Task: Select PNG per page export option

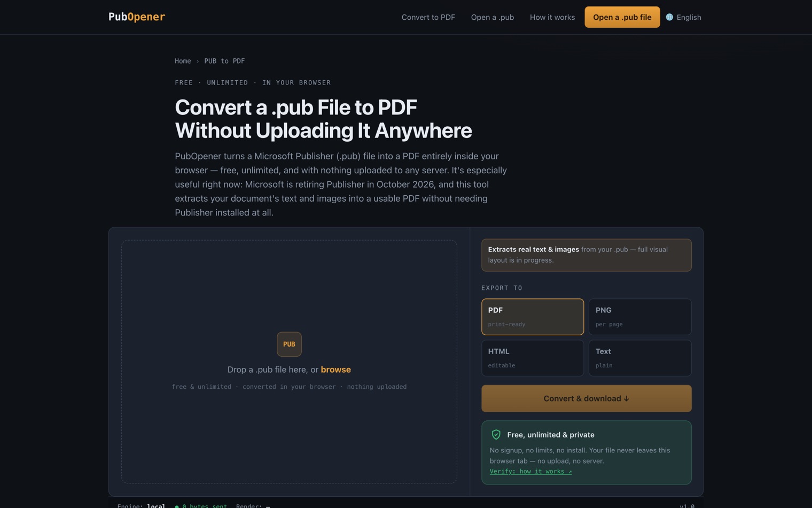Action: coord(640,317)
